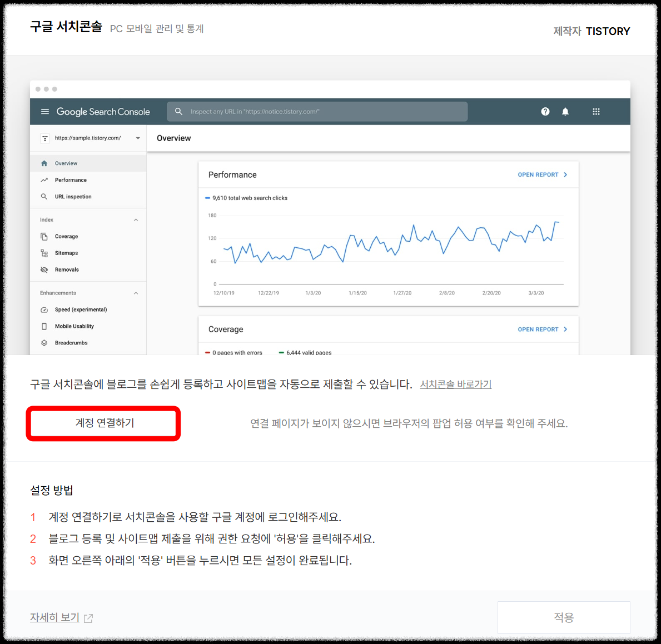Click the Tistory property icon beside the URL
Viewport: 661px width, 644px height.
tap(44, 138)
